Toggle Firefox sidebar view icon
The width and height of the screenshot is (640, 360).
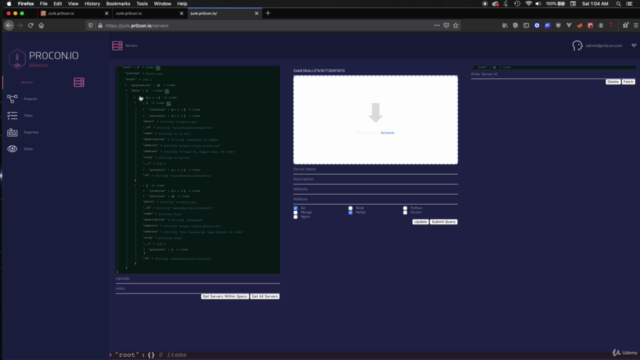click(526, 25)
